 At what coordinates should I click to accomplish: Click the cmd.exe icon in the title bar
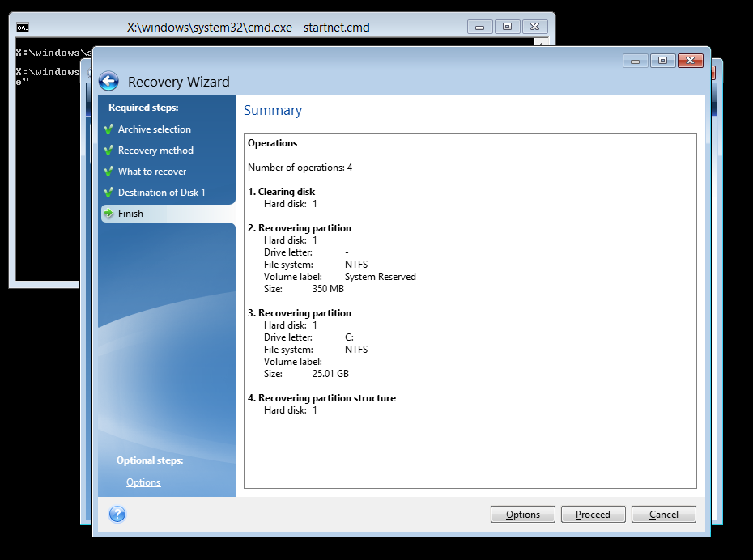(23, 27)
